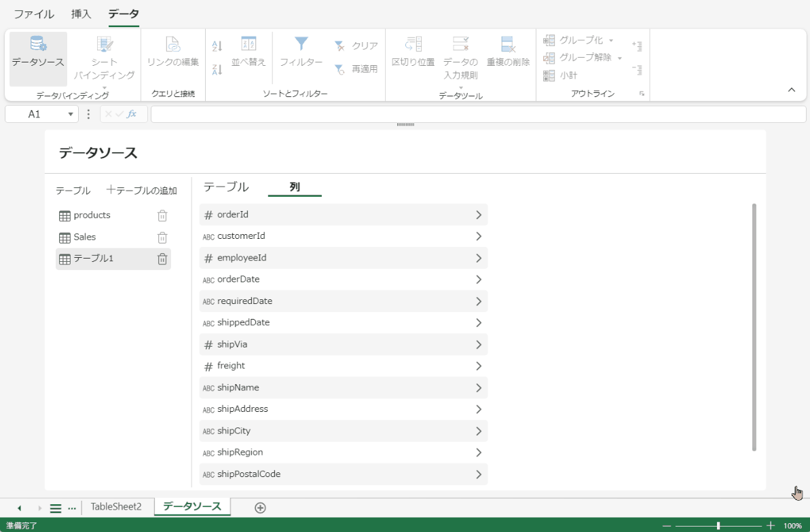The width and height of the screenshot is (810, 532).
Task: Delete the products table with trash icon
Action: pos(162,216)
